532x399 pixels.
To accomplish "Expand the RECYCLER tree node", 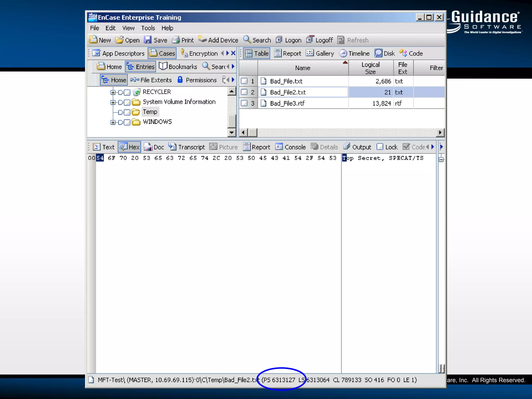I will (x=113, y=92).
